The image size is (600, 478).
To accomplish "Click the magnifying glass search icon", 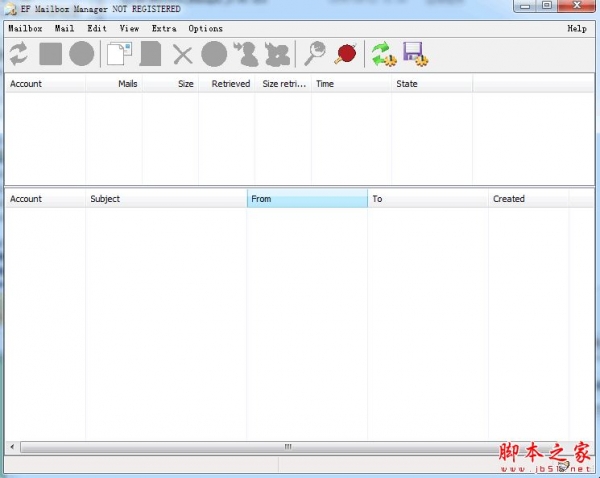I will click(x=315, y=54).
